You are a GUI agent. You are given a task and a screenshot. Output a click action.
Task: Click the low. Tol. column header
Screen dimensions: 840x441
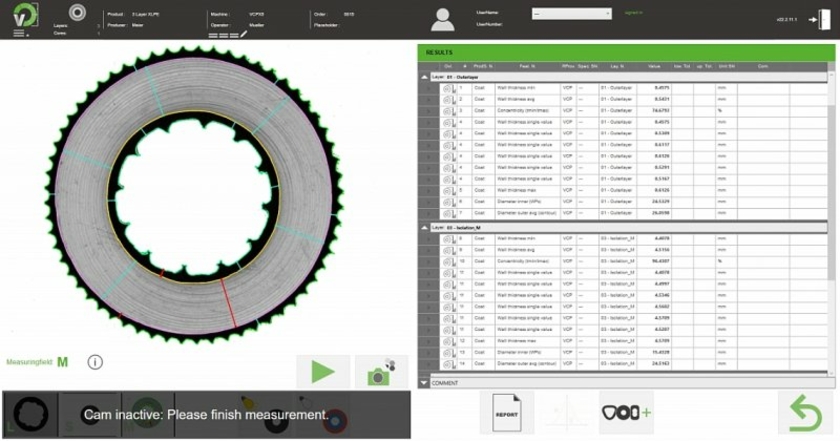[682, 66]
